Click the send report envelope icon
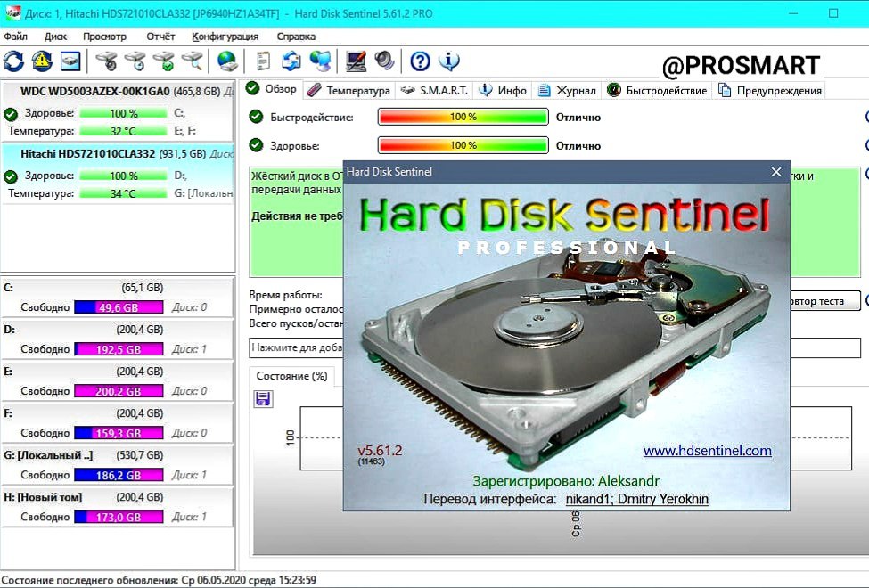 (291, 61)
